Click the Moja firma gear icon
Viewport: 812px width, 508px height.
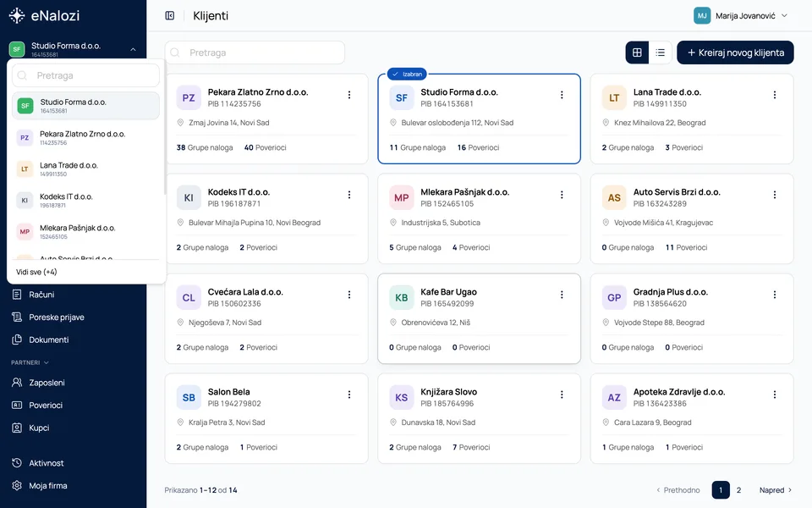[x=17, y=486]
